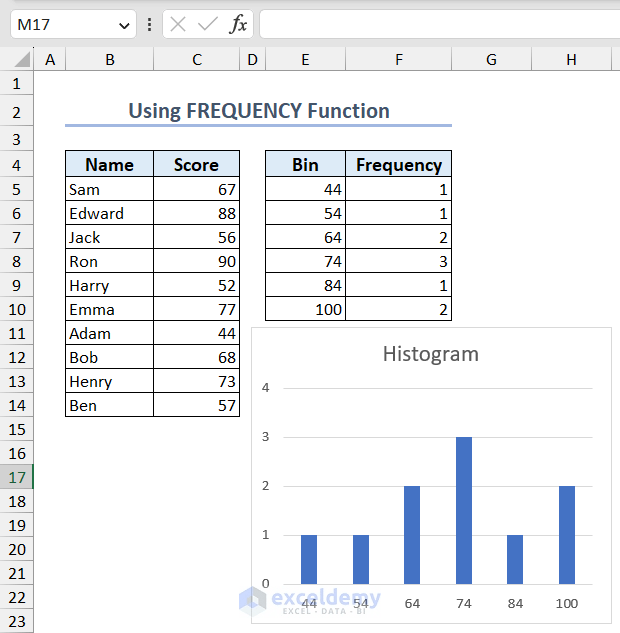Screen dimensions: 620x633
Task: Select column F header
Action: (x=399, y=60)
